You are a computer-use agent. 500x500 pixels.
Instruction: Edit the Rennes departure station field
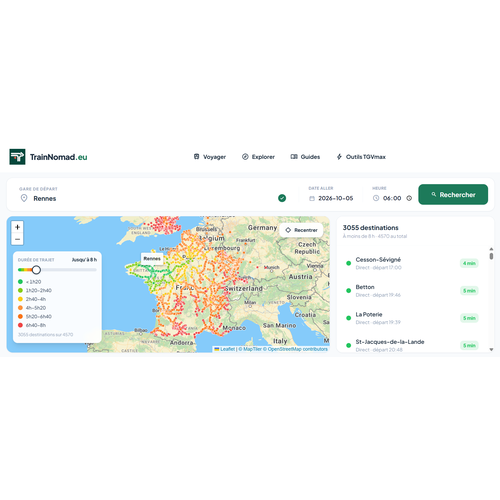pyautogui.click(x=153, y=198)
